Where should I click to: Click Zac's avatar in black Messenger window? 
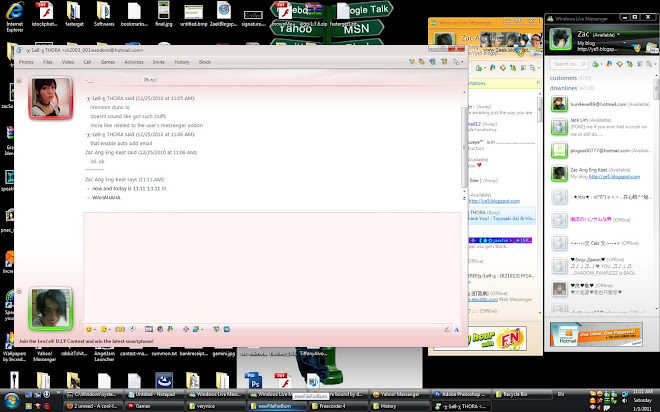(560, 39)
